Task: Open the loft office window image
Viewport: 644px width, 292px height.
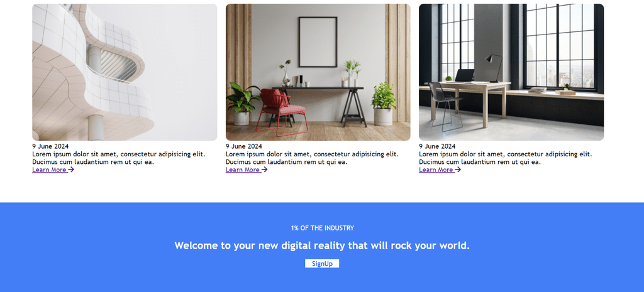Action: [x=511, y=72]
